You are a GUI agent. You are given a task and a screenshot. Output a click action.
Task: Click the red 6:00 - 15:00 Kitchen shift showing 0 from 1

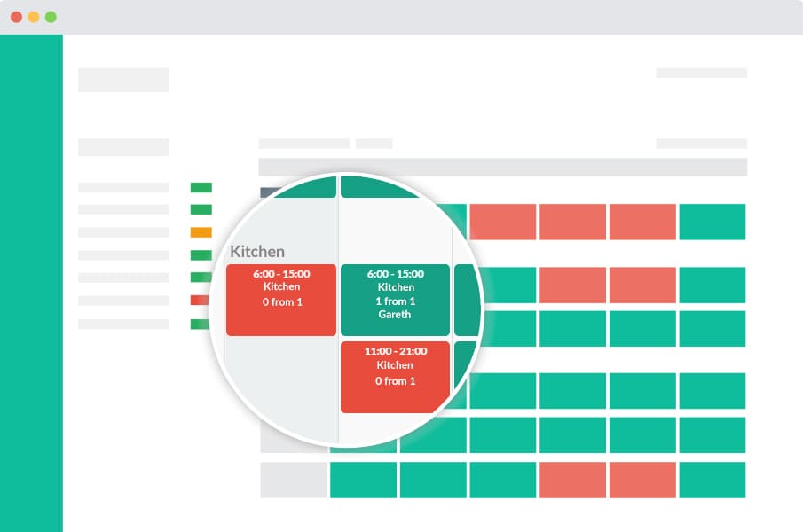[x=281, y=300]
